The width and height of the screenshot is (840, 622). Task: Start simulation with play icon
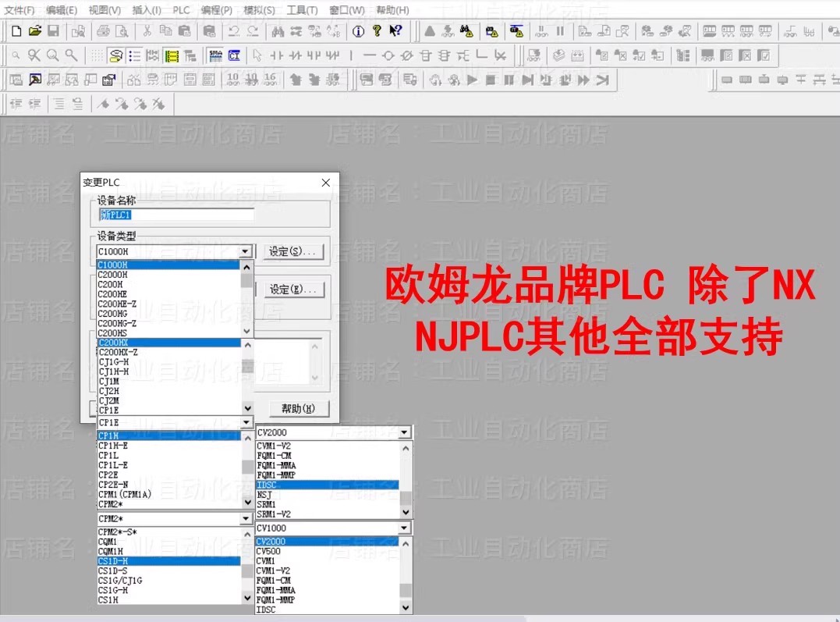pyautogui.click(x=472, y=80)
